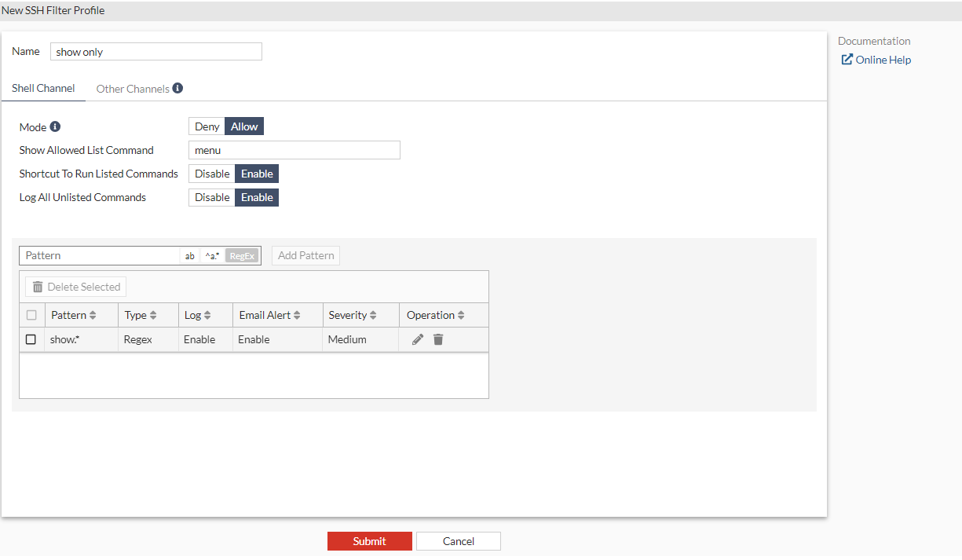The height and width of the screenshot is (560, 962).
Task: Click the Add Pattern button
Action: (305, 255)
